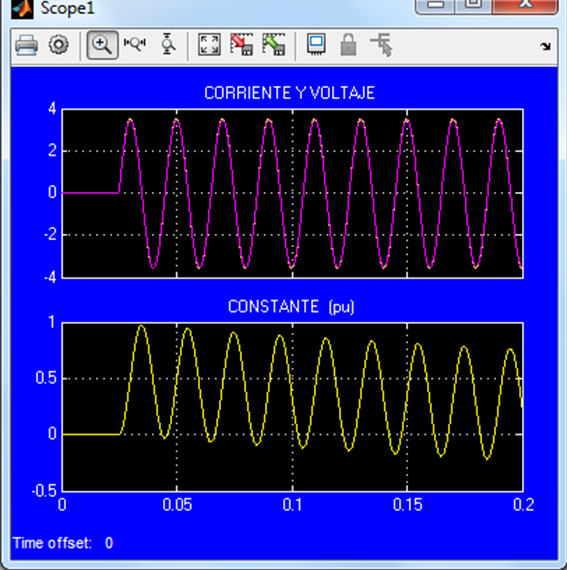567x570 pixels.
Task: Open scope Parameters gear icon
Action: pyautogui.click(x=59, y=45)
